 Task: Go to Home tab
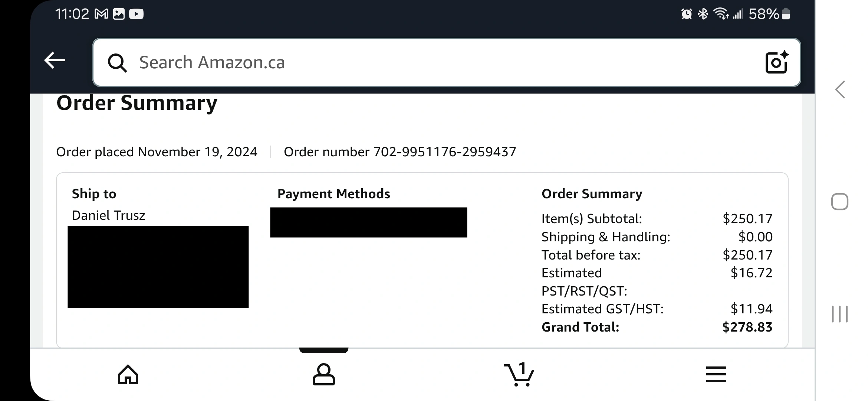pos(128,374)
